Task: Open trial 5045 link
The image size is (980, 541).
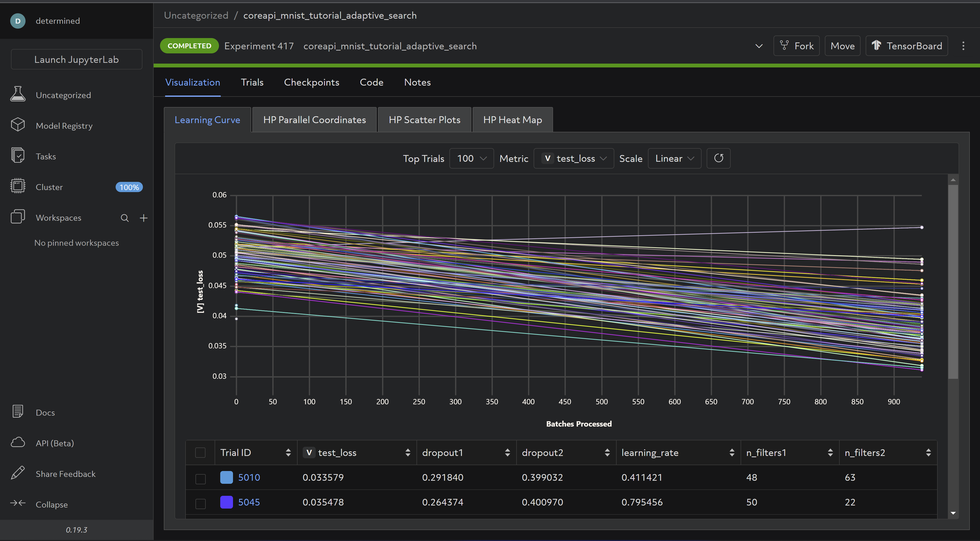Action: pos(249,502)
